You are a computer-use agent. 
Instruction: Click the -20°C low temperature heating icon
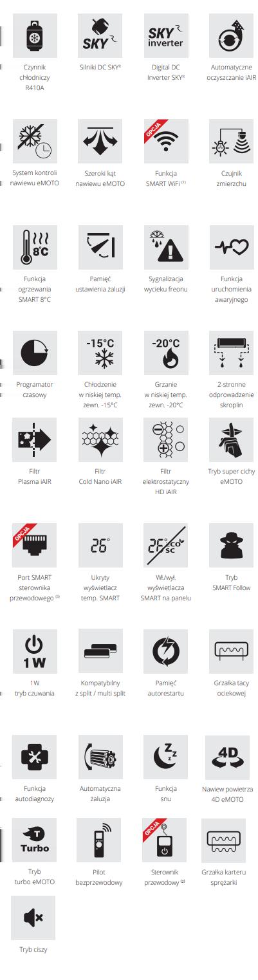(165, 353)
